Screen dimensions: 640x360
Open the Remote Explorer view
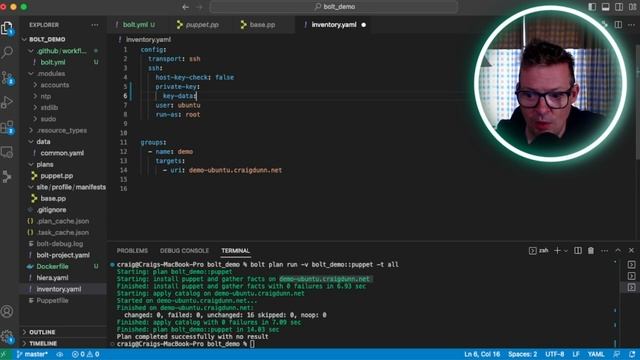[x=7, y=152]
